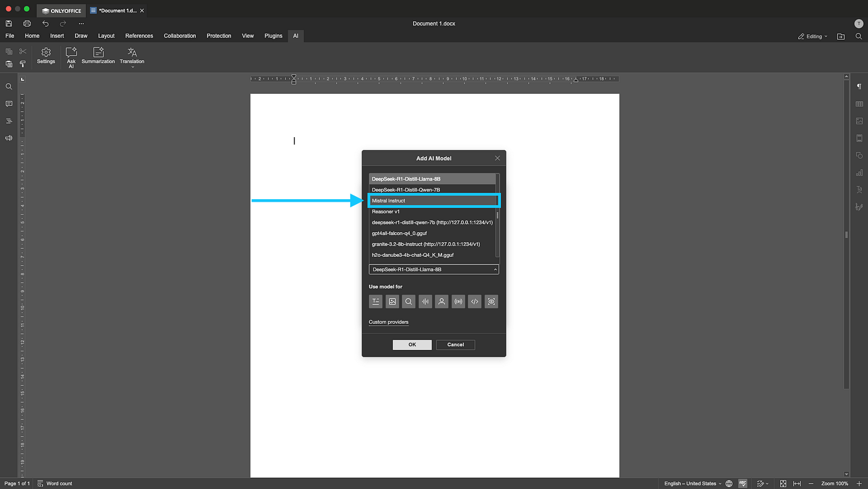Open the AI Settings gear
The height and width of the screenshot is (489, 868).
(x=46, y=56)
